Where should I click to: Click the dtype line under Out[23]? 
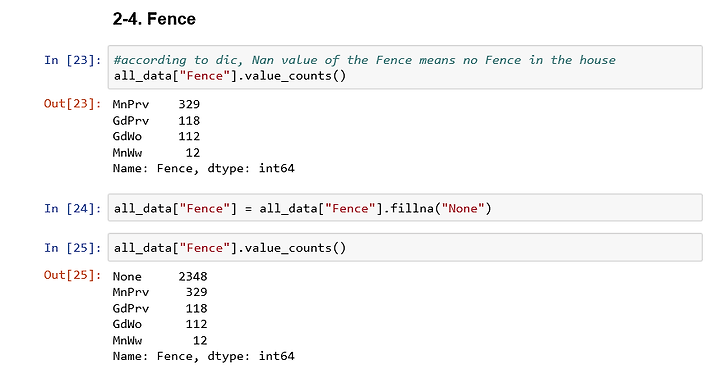[203, 168]
